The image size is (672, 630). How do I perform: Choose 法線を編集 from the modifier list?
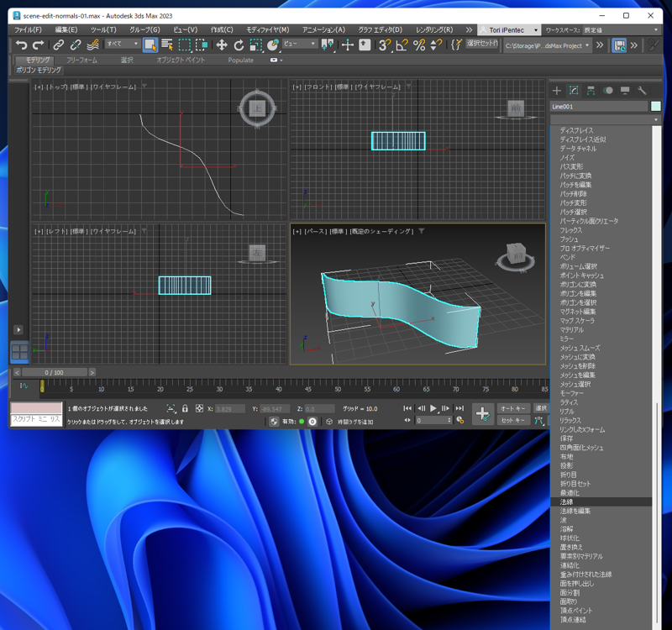coord(575,511)
